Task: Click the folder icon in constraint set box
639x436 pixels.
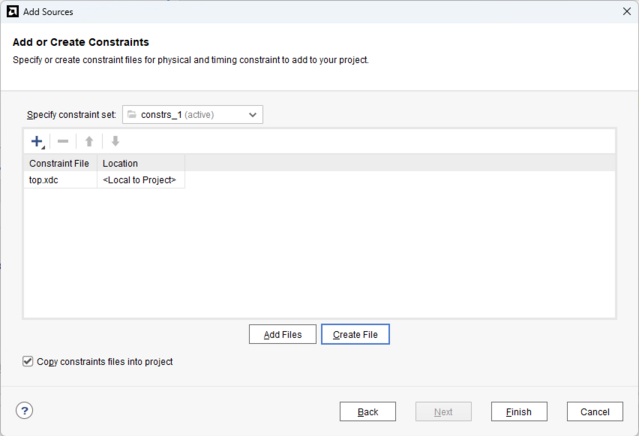Action: point(132,115)
